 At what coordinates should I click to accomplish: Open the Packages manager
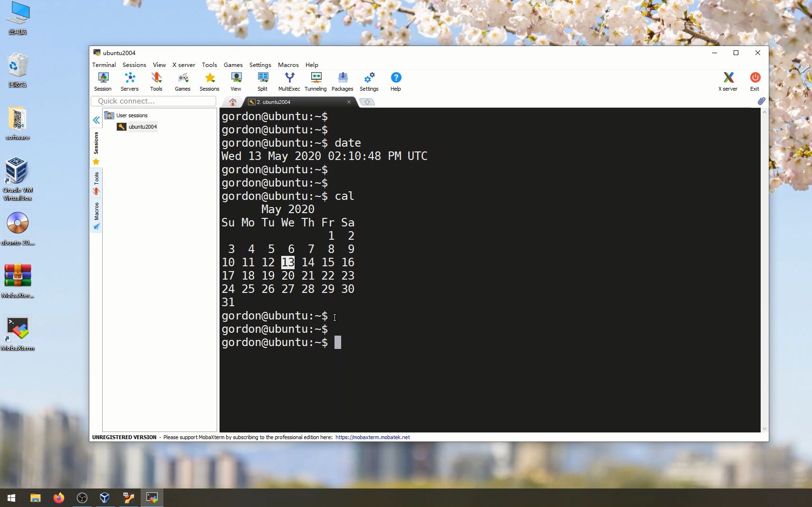tap(342, 81)
